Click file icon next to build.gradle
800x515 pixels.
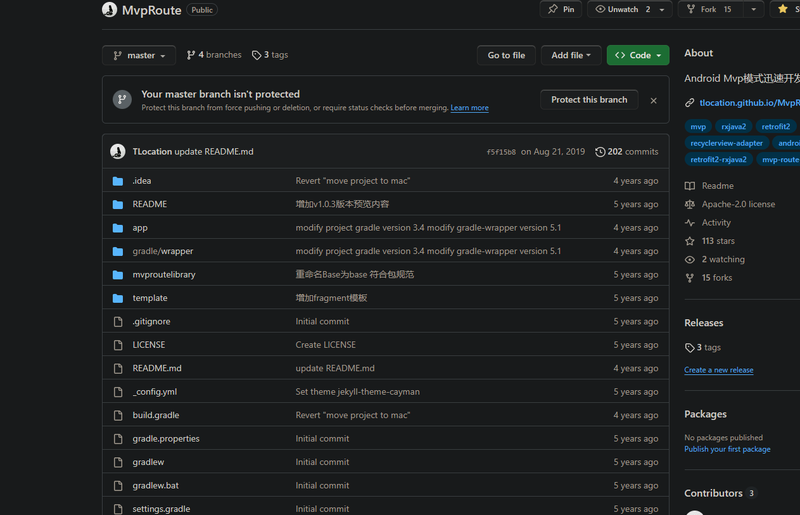pyautogui.click(x=118, y=415)
